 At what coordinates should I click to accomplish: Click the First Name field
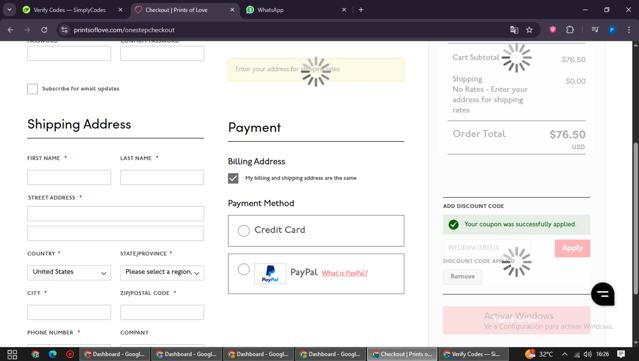pyautogui.click(x=69, y=177)
